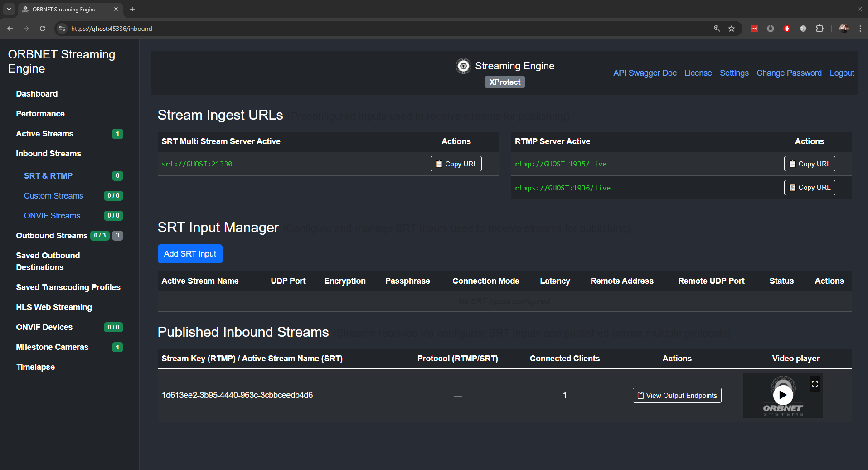Open ONVIF Streams submenu item
868x470 pixels.
click(52, 216)
